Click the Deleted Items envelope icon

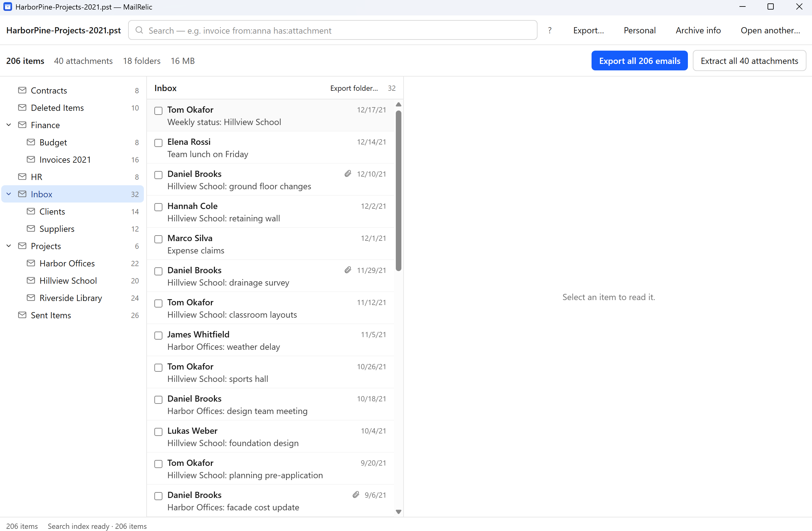tap(22, 107)
